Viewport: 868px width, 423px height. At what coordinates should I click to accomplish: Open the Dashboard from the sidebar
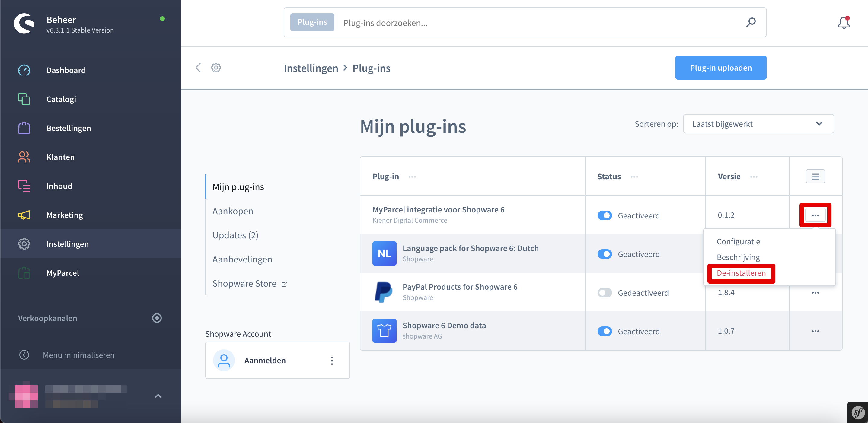coord(66,70)
